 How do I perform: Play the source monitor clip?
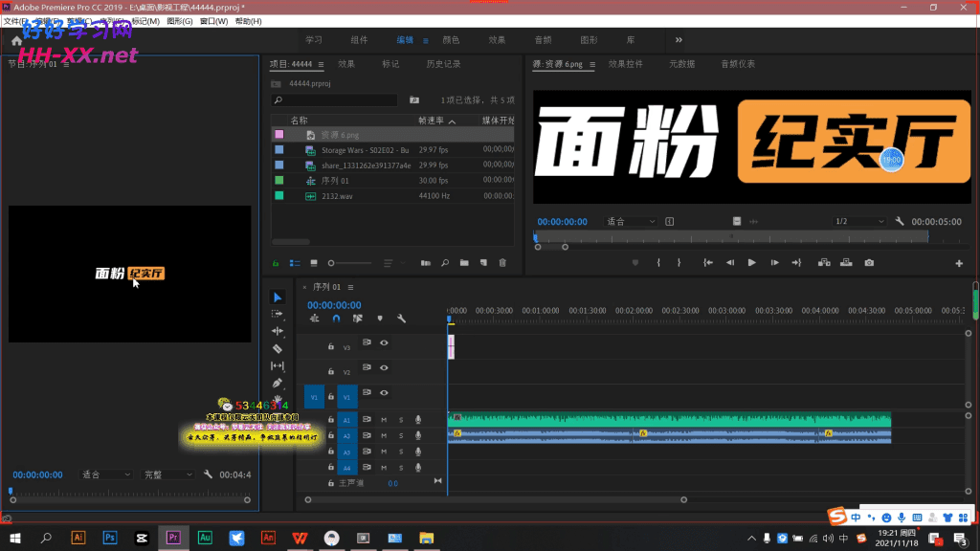pyautogui.click(x=752, y=263)
